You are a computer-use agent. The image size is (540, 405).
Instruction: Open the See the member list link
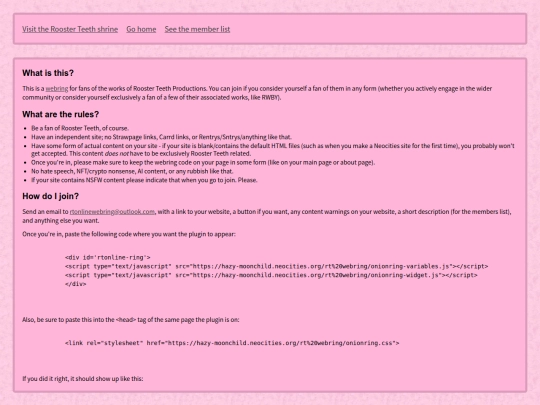pos(197,29)
